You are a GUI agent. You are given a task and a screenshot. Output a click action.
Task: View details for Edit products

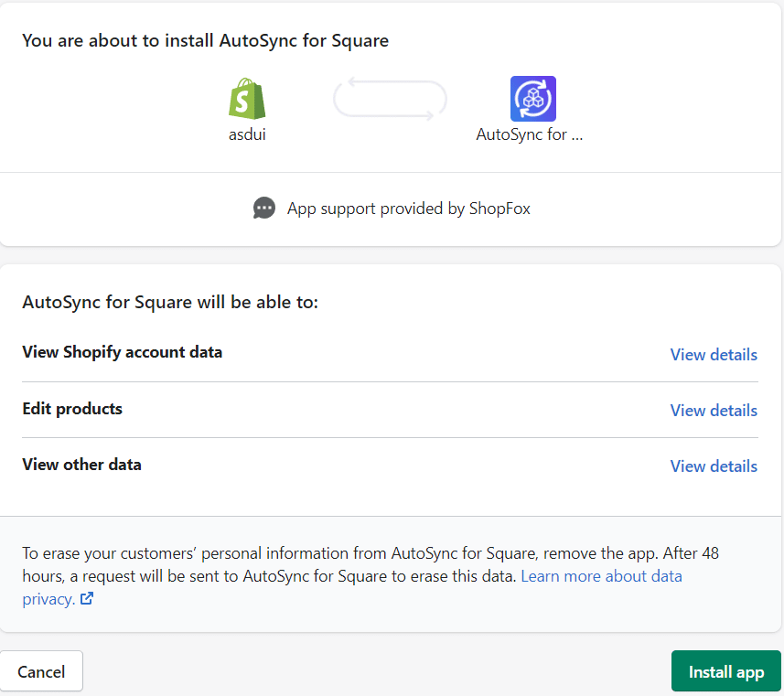pyautogui.click(x=714, y=410)
